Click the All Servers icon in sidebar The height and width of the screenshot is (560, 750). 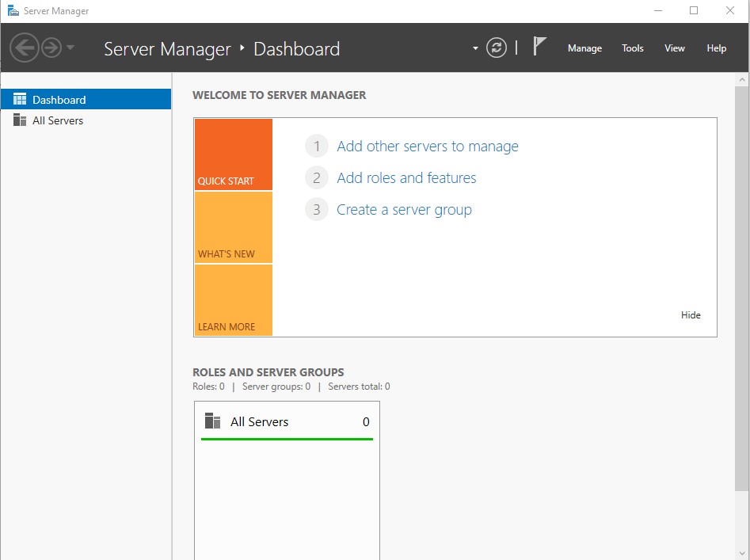[20, 120]
